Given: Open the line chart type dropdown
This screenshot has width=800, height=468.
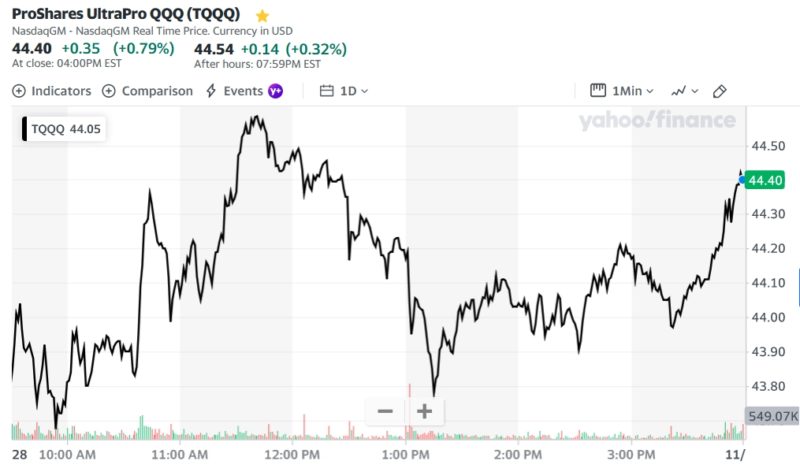Looking at the screenshot, I should point(685,91).
